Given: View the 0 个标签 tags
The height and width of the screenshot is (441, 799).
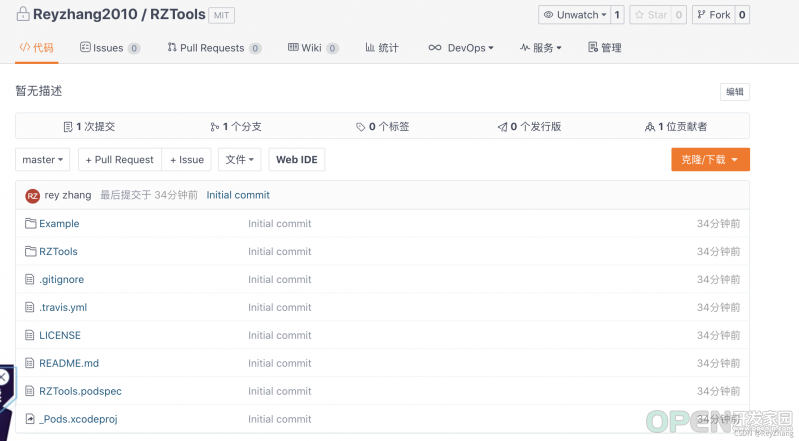Looking at the screenshot, I should tap(383, 126).
